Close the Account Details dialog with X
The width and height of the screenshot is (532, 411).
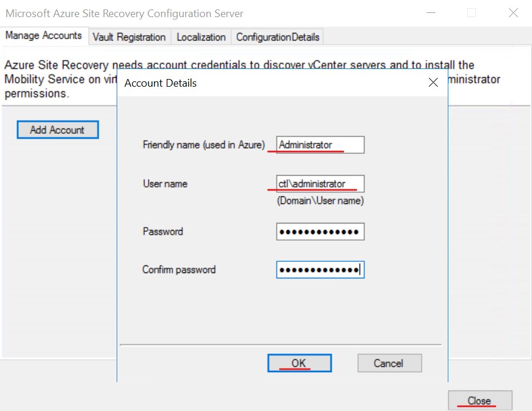(433, 82)
